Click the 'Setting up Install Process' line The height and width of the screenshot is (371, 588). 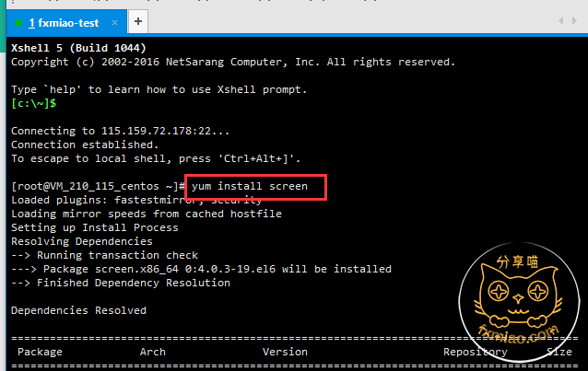[95, 227]
